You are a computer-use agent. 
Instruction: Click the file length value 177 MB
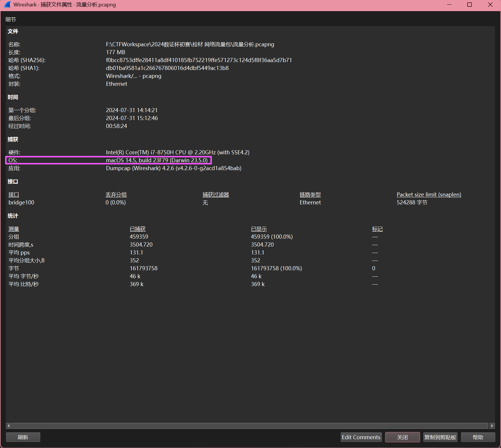point(116,52)
